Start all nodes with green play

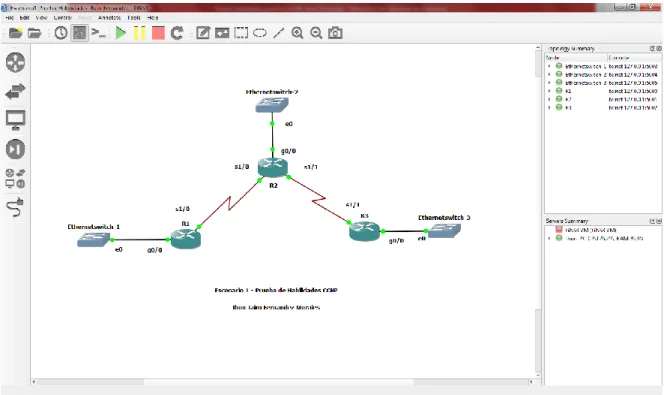coord(121,33)
